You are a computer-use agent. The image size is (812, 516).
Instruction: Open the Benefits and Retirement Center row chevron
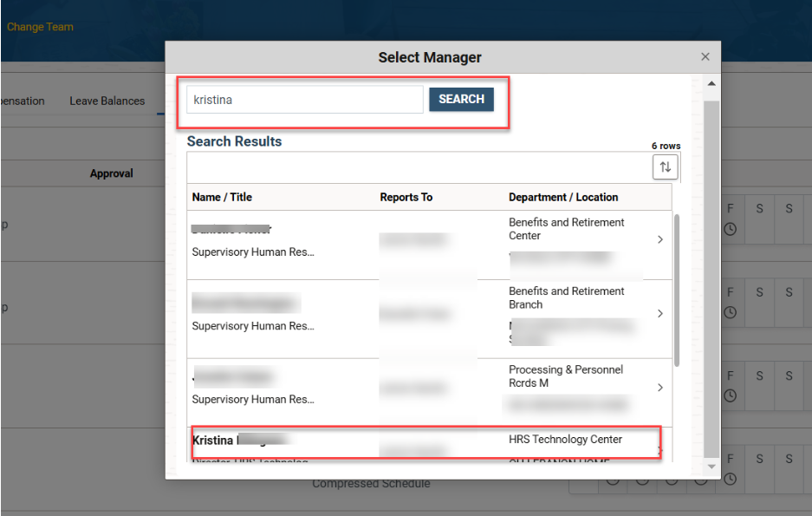(659, 239)
